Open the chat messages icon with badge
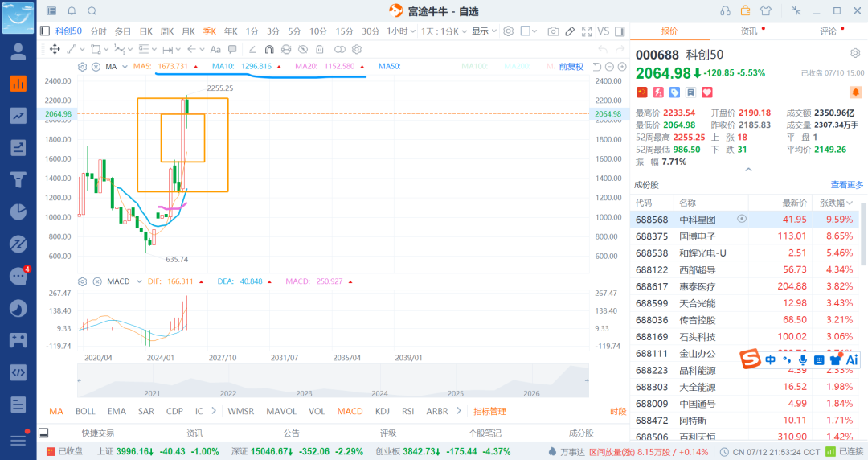Viewport: 868px width, 460px height. pos(18,276)
